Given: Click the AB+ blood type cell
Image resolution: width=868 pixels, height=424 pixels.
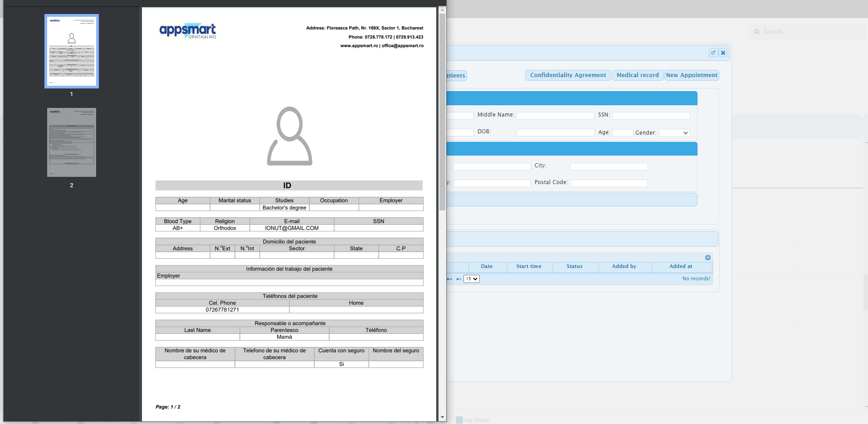Looking at the screenshot, I should (178, 228).
